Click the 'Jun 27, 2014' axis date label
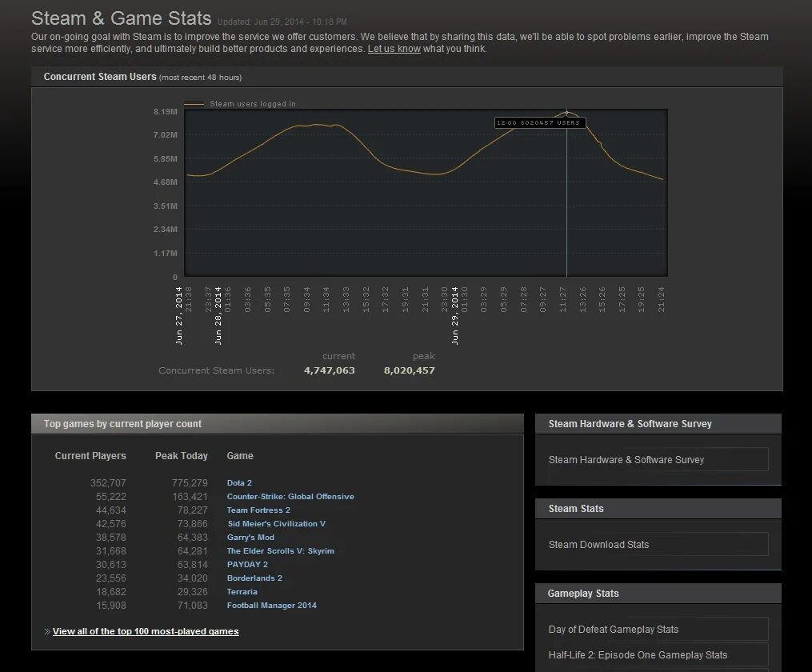The width and height of the screenshot is (812, 672). tap(178, 315)
